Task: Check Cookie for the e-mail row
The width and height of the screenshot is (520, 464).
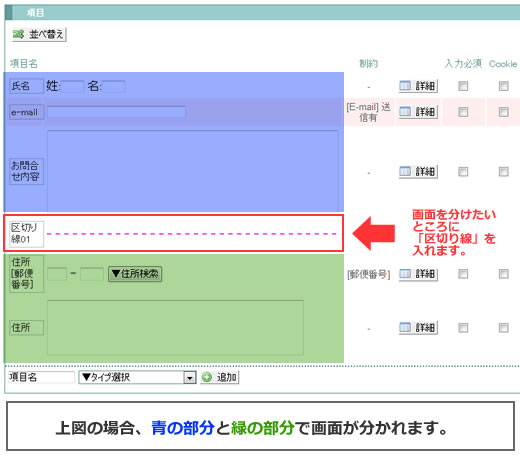Action: tap(504, 112)
